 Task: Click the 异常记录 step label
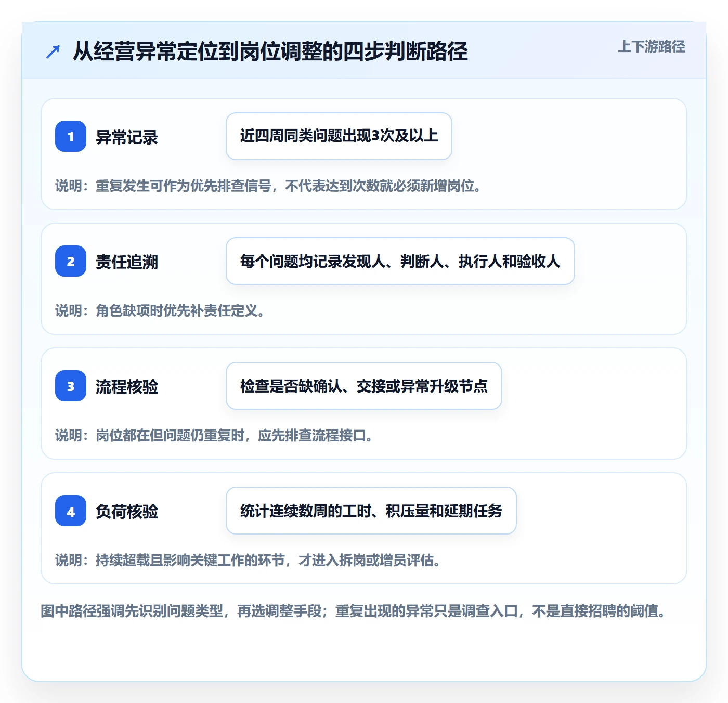[127, 137]
